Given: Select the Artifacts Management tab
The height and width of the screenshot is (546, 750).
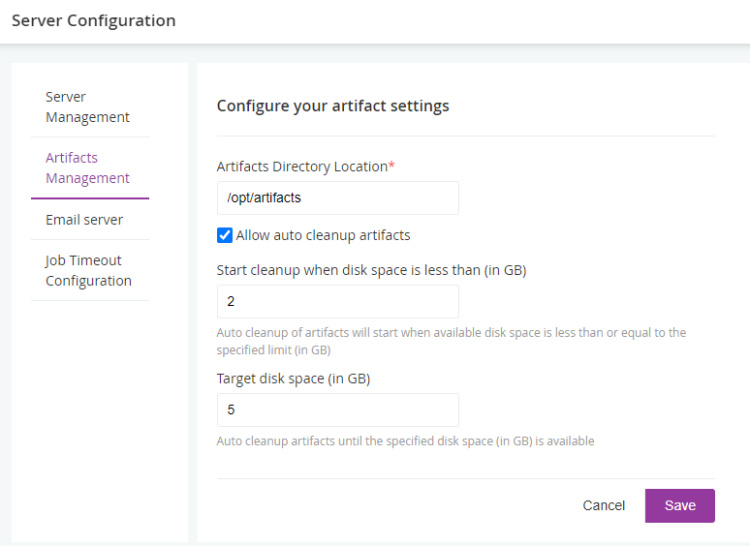Looking at the screenshot, I should [87, 168].
